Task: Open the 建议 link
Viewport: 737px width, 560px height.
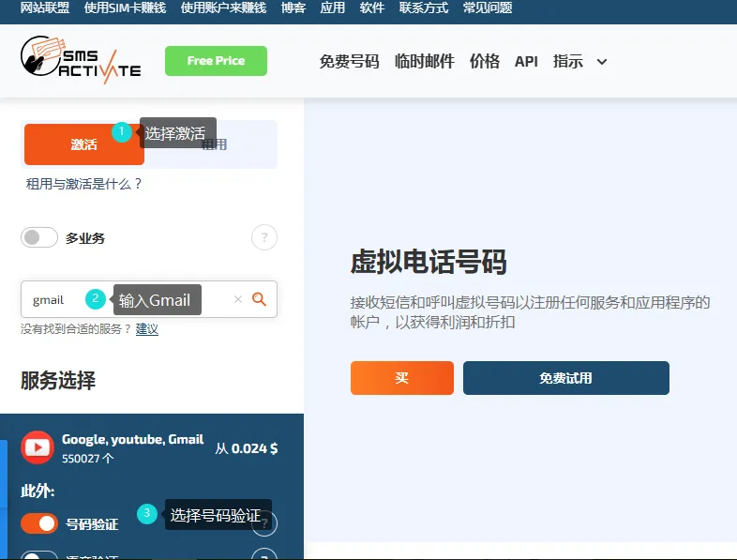Action: click(x=146, y=329)
